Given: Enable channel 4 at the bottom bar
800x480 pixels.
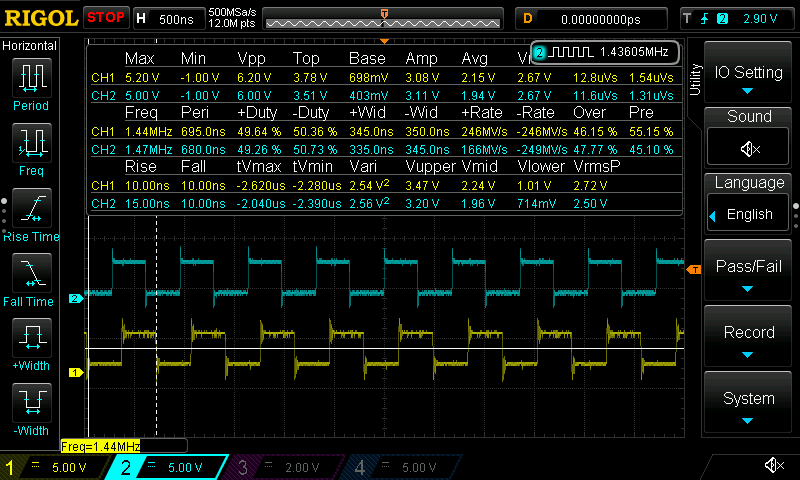Looking at the screenshot, I should pos(398,466).
